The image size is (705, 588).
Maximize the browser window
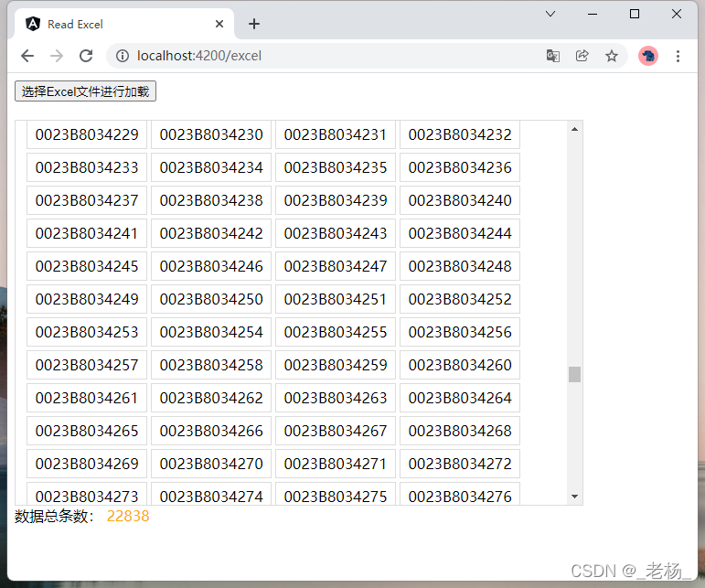(x=635, y=14)
